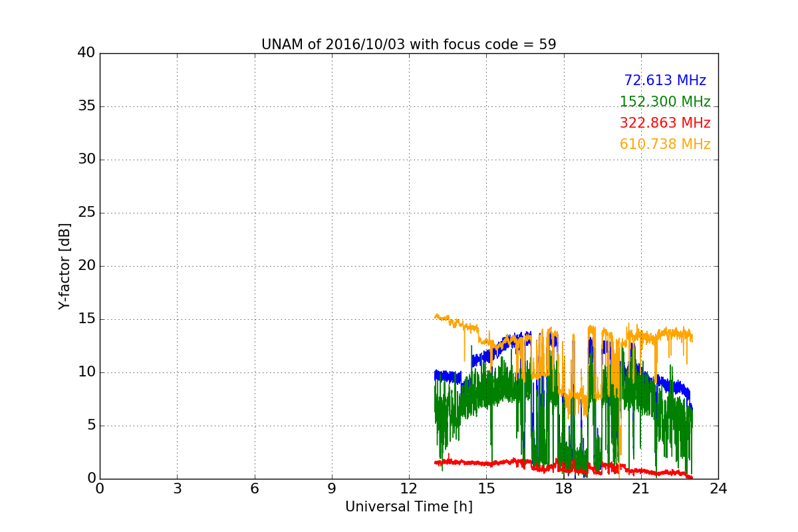Click the y-axis tick label 40
798x532 pixels.
pos(86,53)
